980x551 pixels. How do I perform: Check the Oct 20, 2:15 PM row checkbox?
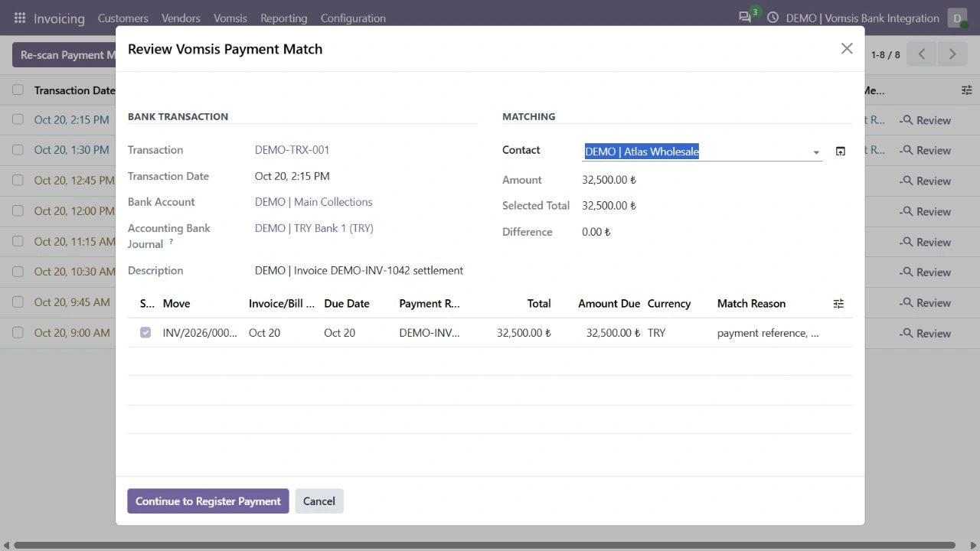[18, 119]
